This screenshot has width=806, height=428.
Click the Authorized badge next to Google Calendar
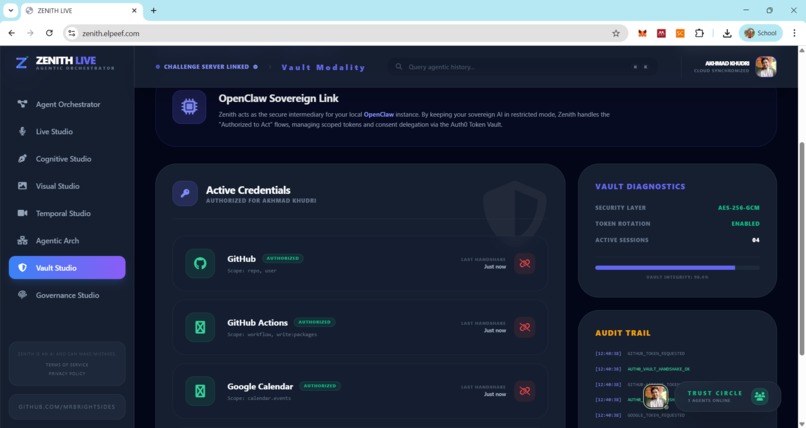coord(320,386)
